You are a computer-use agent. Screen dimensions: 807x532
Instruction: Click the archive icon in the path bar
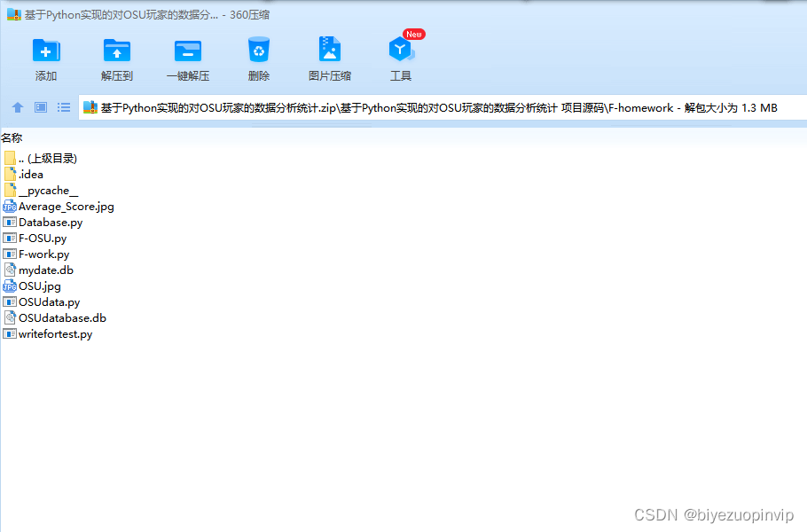point(90,107)
